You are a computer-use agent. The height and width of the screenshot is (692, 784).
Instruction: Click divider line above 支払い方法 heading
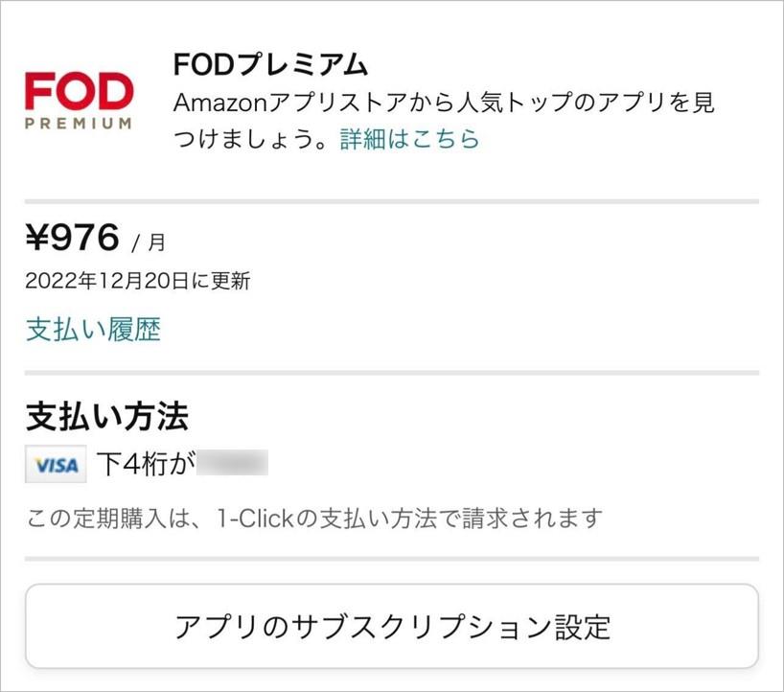(392, 373)
